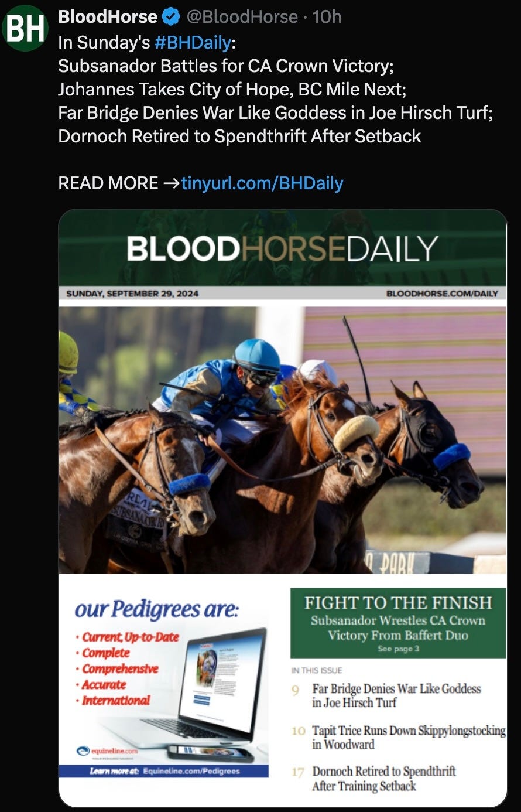Click the See page 3 text
The image size is (521, 812).
pos(398,649)
